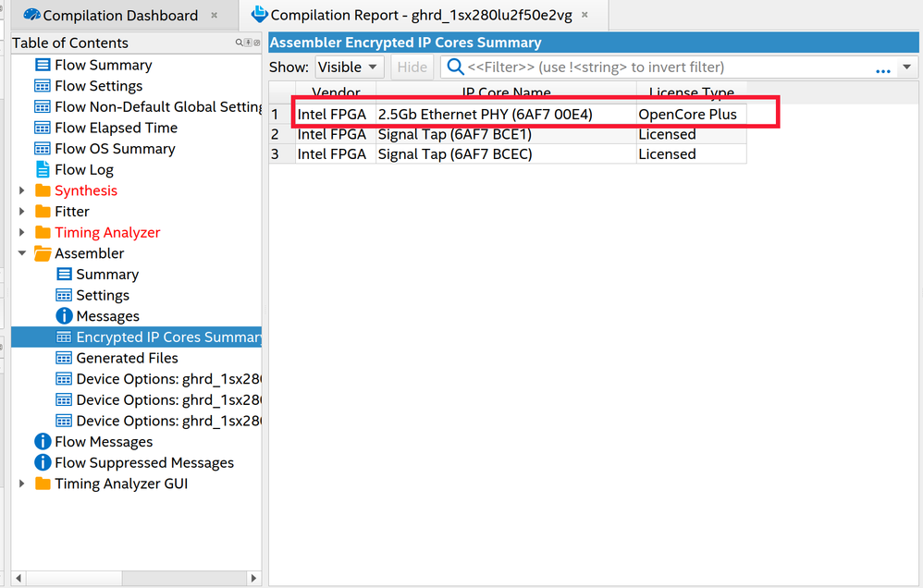Open the filter history dropdown arrow

[x=906, y=67]
